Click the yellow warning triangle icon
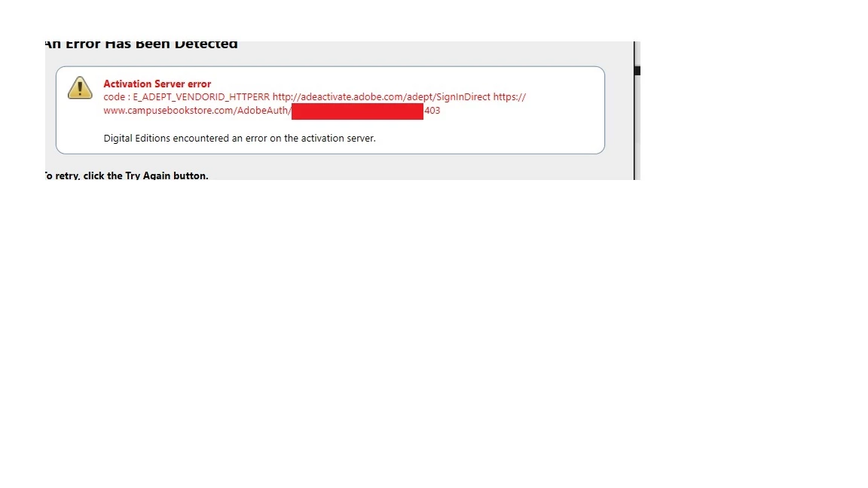The image size is (868, 488). (x=80, y=87)
